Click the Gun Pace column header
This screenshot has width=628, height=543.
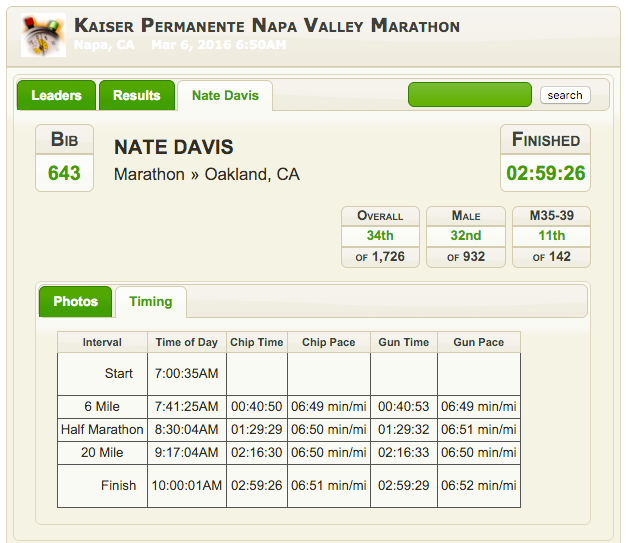(x=479, y=342)
